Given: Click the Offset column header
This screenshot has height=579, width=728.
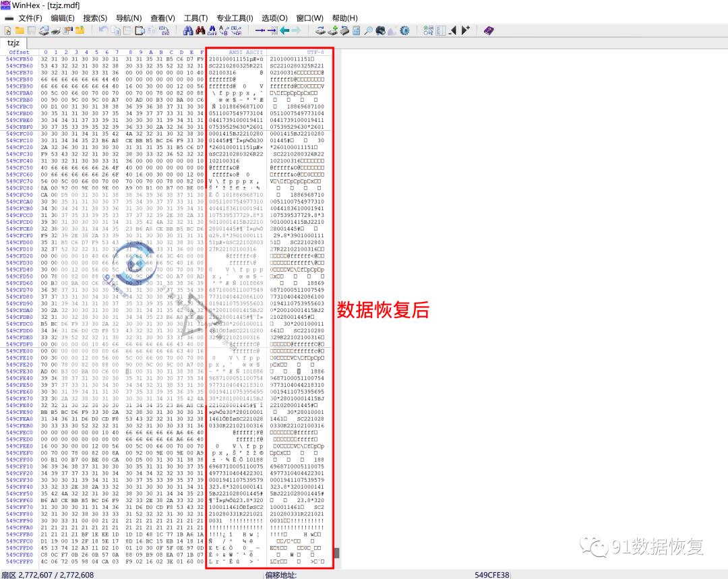Looking at the screenshot, I should click(x=19, y=53).
